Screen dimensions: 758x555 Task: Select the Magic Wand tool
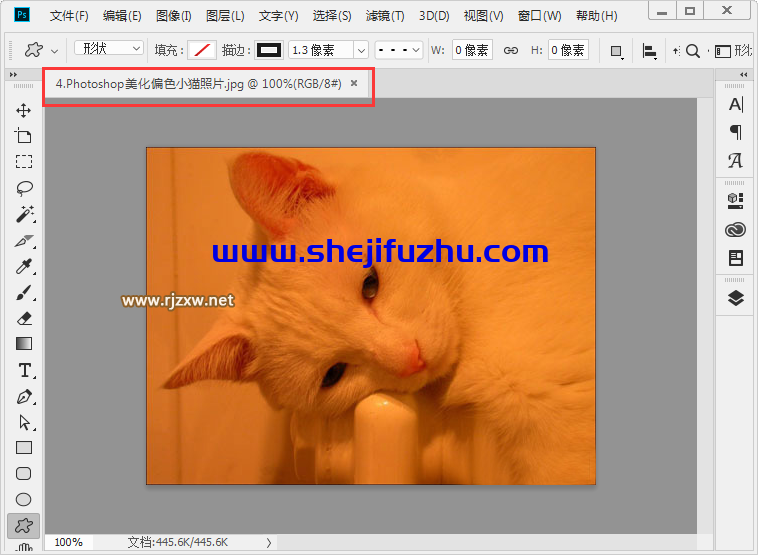tap(24, 214)
